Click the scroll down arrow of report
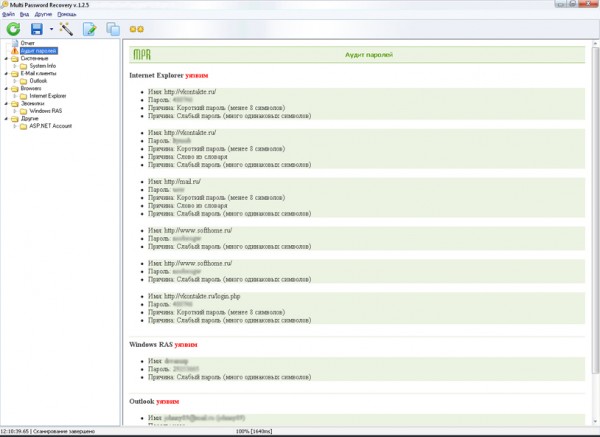The height and width of the screenshot is (437, 600). pos(595,422)
